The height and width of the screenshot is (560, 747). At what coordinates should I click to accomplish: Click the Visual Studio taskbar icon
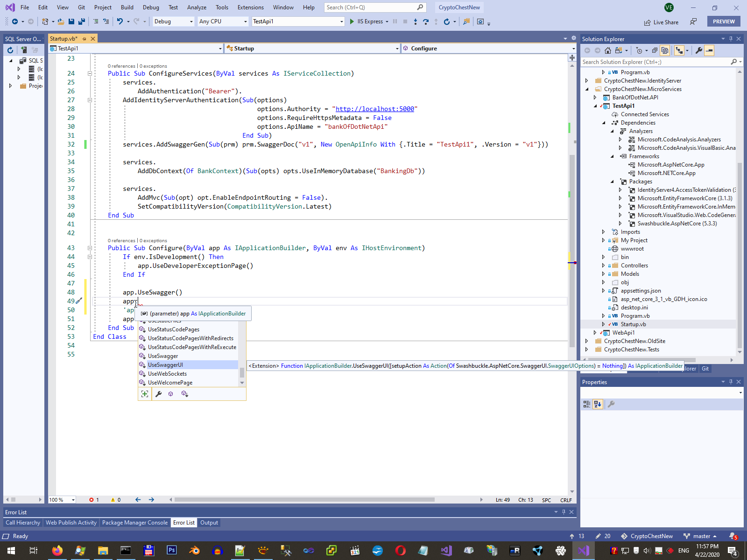[x=583, y=551]
